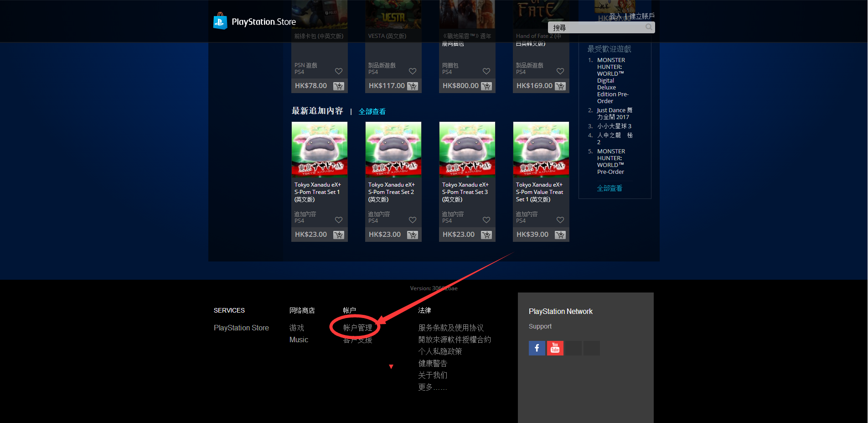This screenshot has height=423, width=868.
Task: Open Music in the footer menu
Action: [x=298, y=339]
